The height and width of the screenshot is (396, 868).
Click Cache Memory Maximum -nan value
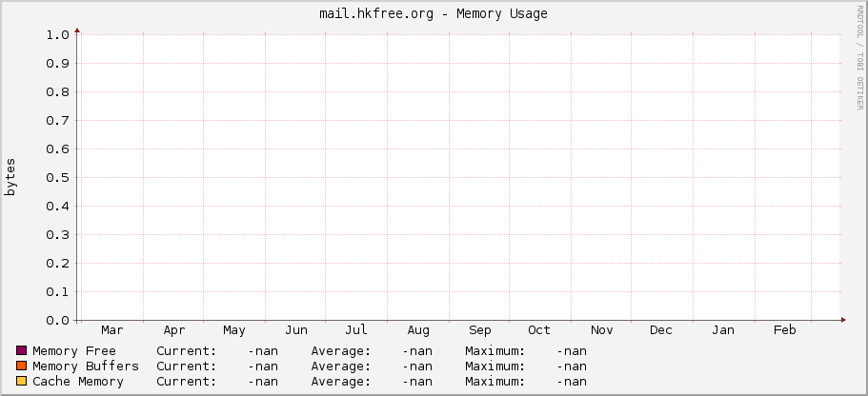572,382
